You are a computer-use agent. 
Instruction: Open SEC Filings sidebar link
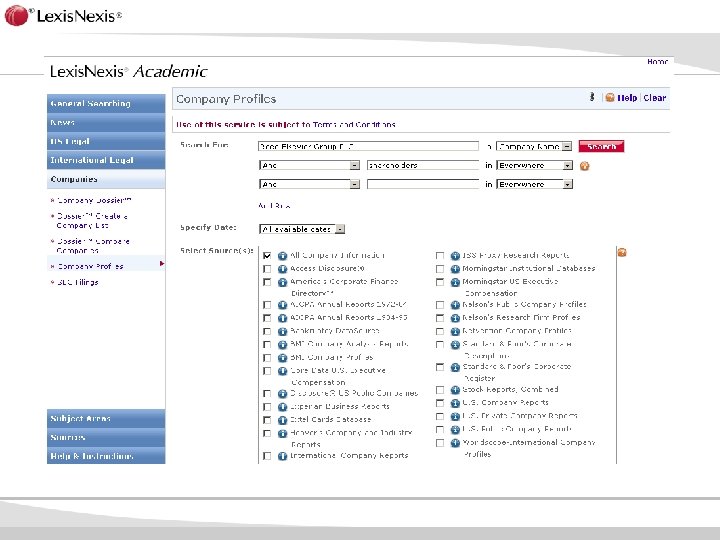pyautogui.click(x=78, y=282)
